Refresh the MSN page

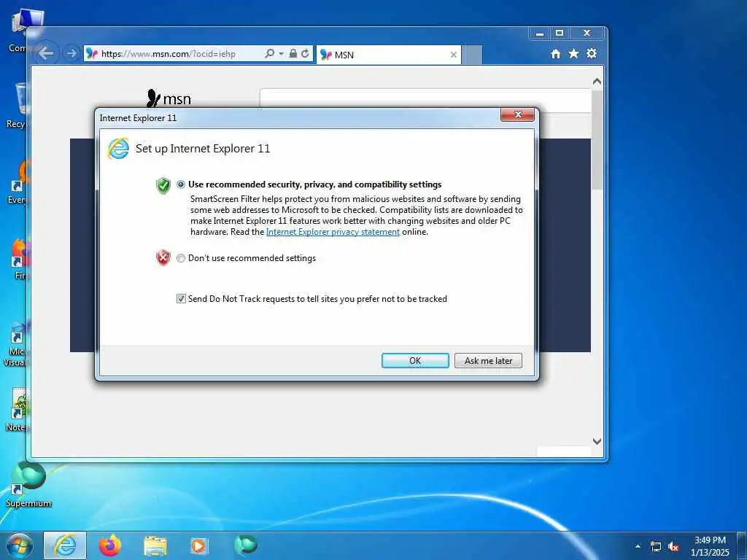pyautogui.click(x=305, y=54)
